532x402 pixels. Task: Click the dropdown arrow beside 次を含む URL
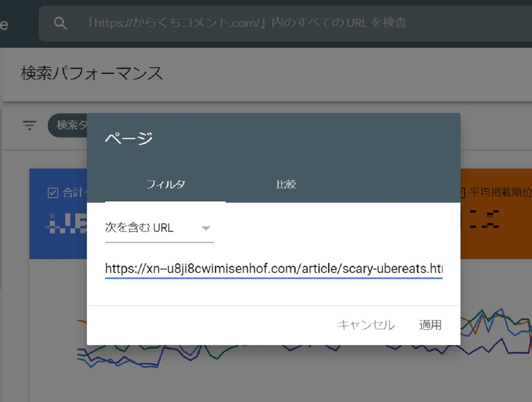tap(206, 228)
